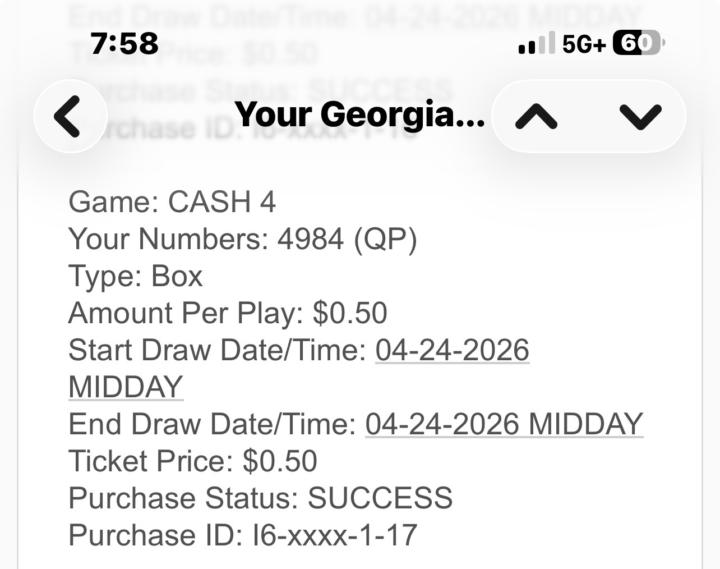The image size is (720, 569).
Task: Select Purchase ID I6-xxxx-1-17 text
Action: [x=242, y=535]
